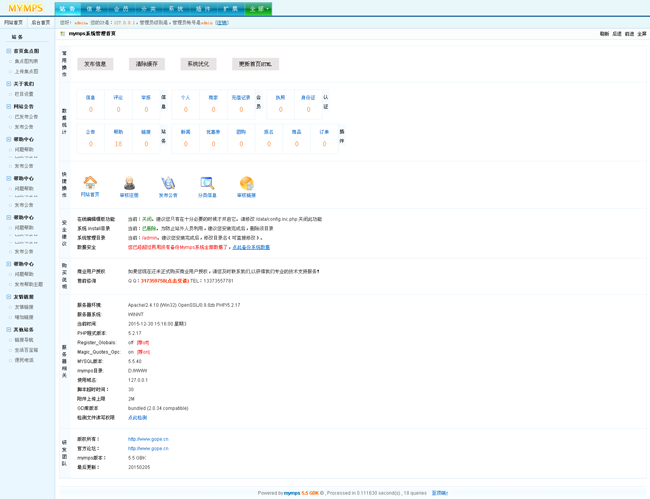Open the 分类信息 magnifier icon

[207, 183]
